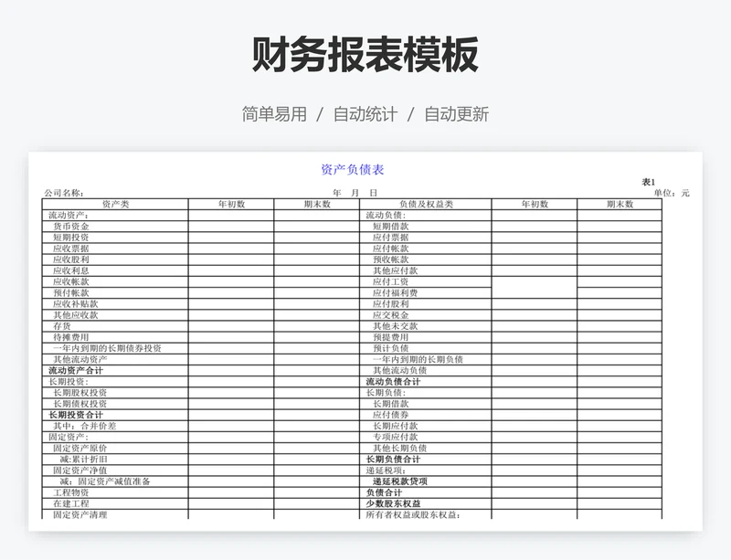Select the 预付帐款 row label

[x=71, y=293]
